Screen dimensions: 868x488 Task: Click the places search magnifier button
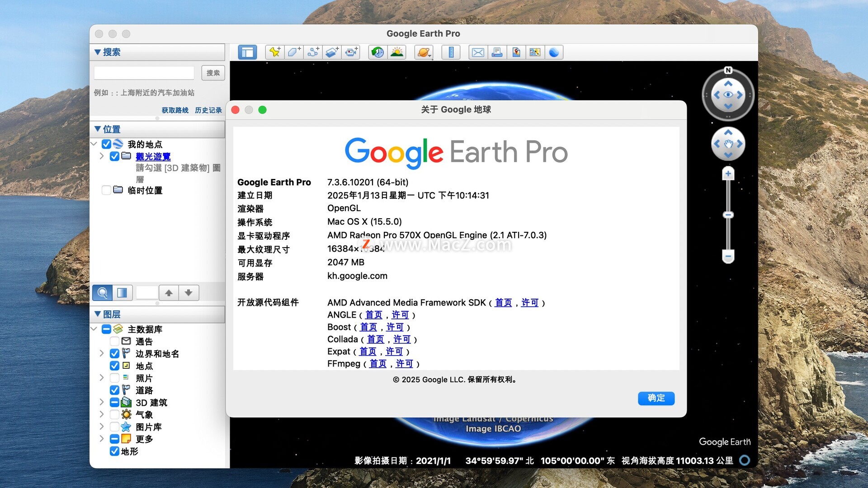click(x=102, y=293)
